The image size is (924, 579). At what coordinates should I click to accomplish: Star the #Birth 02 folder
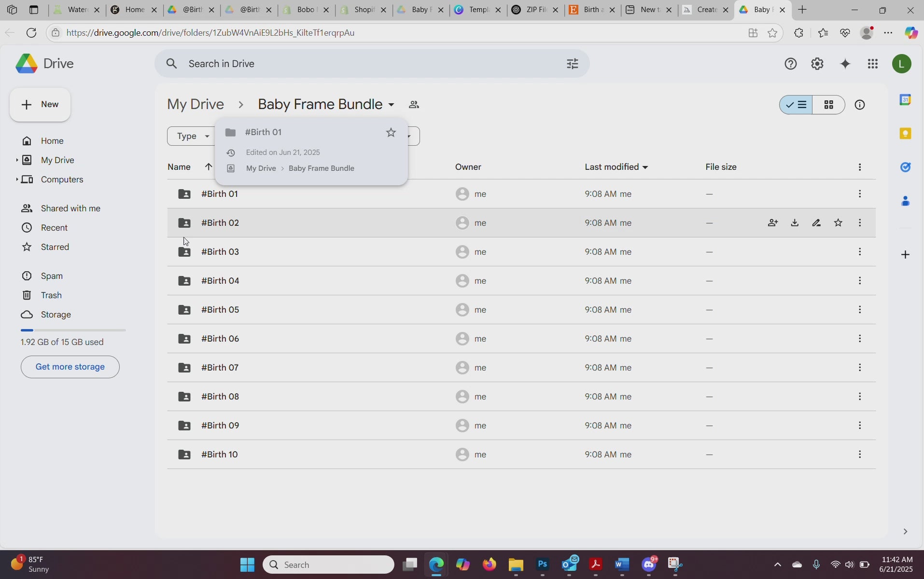838,222
